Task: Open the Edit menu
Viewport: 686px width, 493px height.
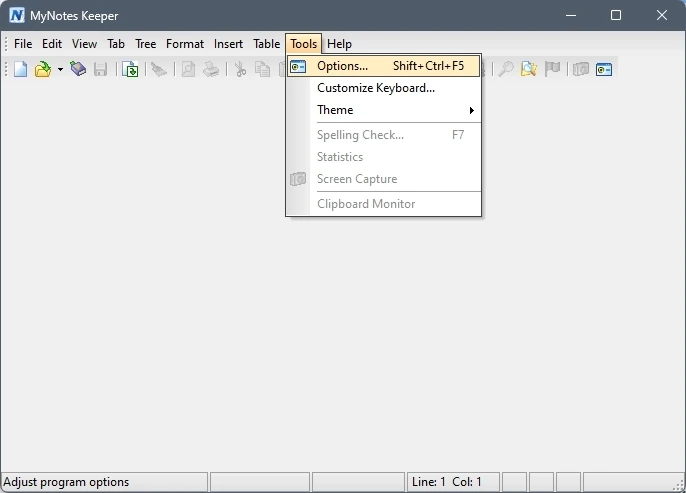Action: tap(52, 44)
